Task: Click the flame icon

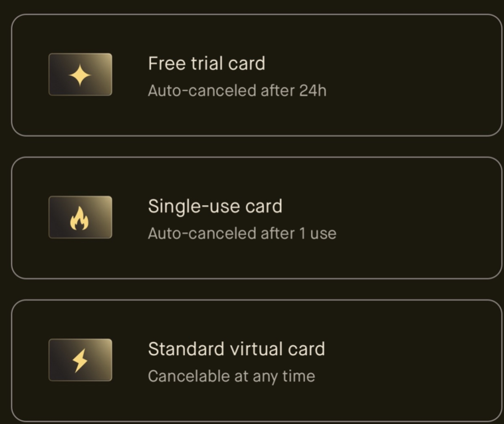Action: (80, 218)
